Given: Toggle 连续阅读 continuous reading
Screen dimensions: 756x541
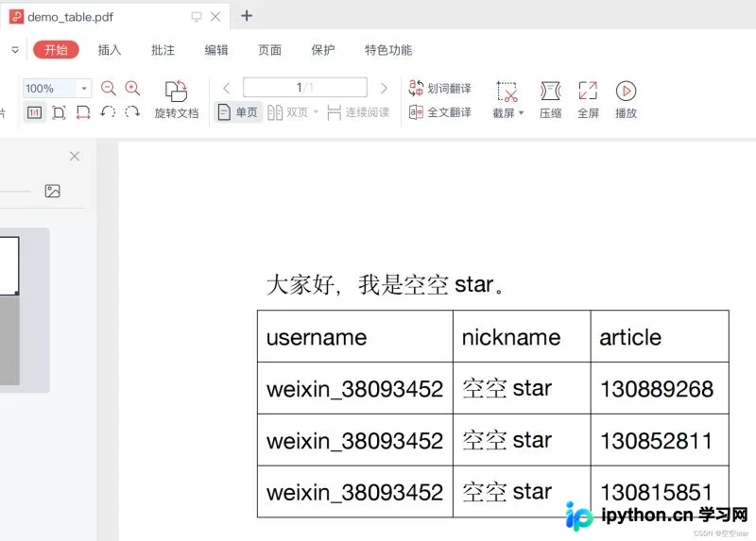Looking at the screenshot, I should (358, 112).
